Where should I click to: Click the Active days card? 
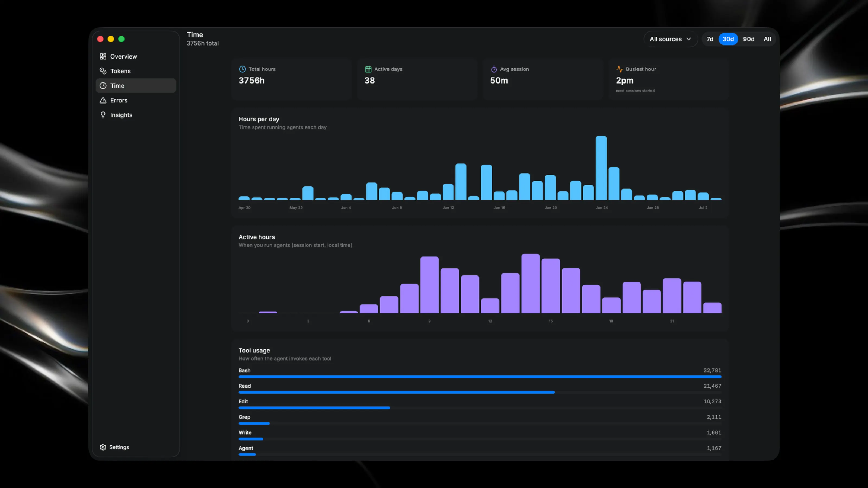coord(417,79)
